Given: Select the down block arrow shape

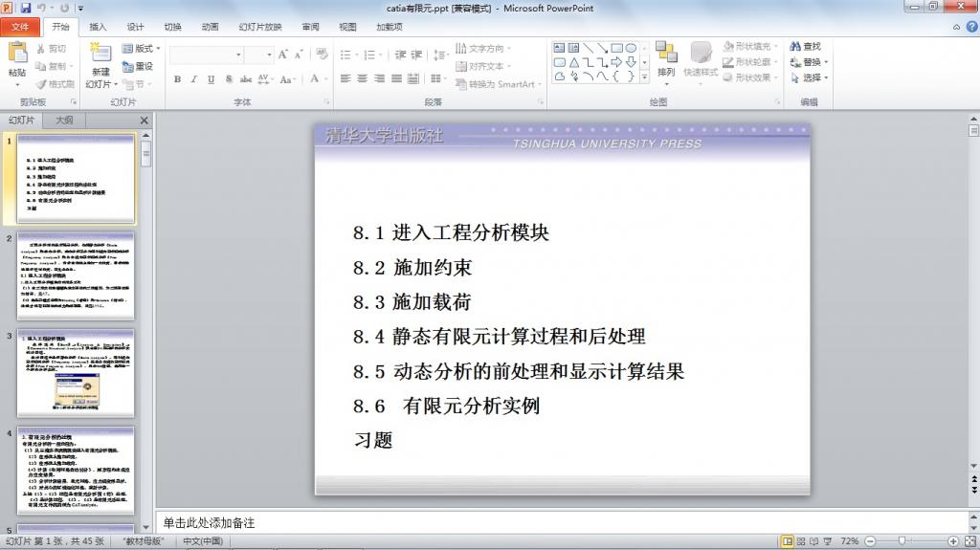Looking at the screenshot, I should [632, 62].
